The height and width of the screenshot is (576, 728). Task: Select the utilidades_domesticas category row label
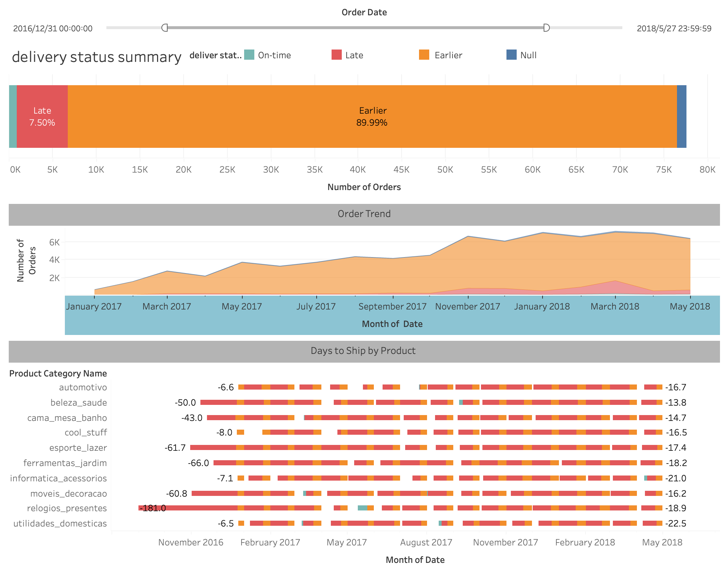(x=60, y=524)
